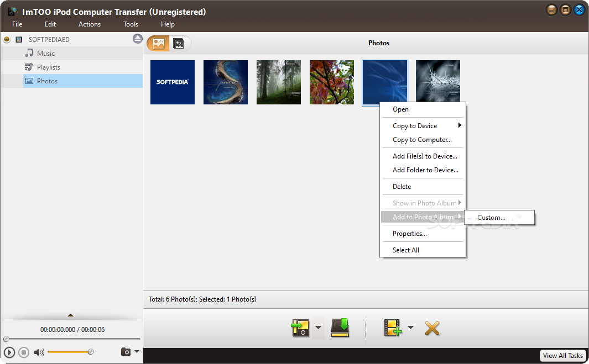Select Photos in the sidebar
This screenshot has width=589, height=364.
[x=82, y=81]
